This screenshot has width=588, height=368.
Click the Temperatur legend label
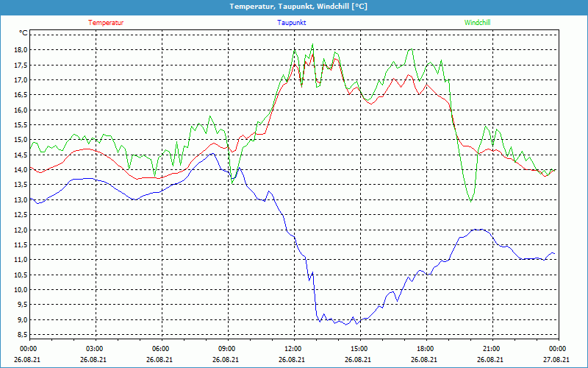click(106, 23)
